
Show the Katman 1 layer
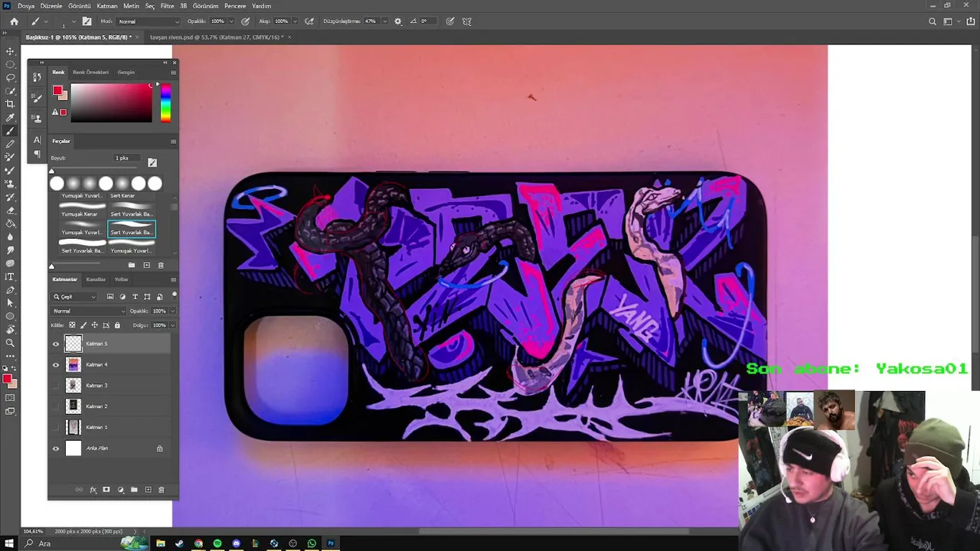tap(55, 427)
